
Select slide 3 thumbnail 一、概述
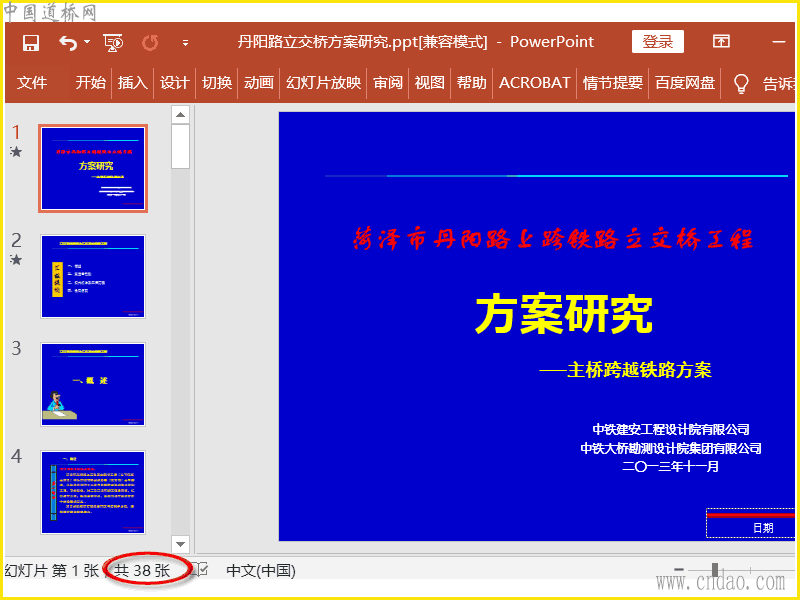point(93,384)
